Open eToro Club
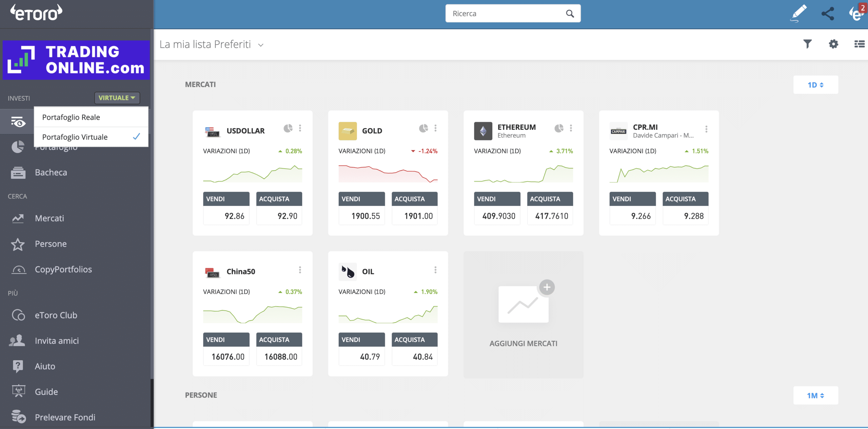Image resolution: width=868 pixels, height=429 pixels. point(56,315)
